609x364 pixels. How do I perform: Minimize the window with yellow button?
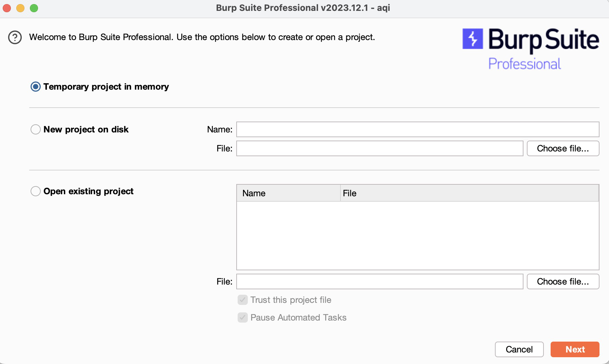tap(20, 8)
